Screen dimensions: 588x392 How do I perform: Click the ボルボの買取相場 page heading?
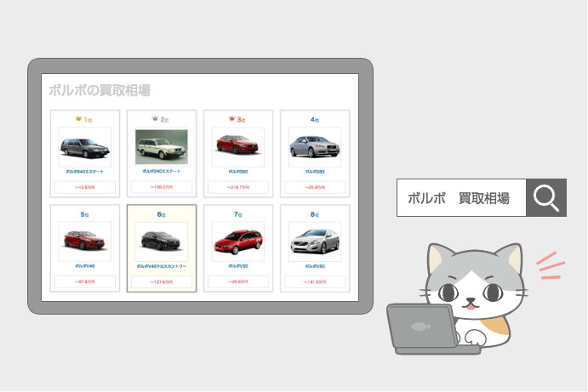(100, 90)
